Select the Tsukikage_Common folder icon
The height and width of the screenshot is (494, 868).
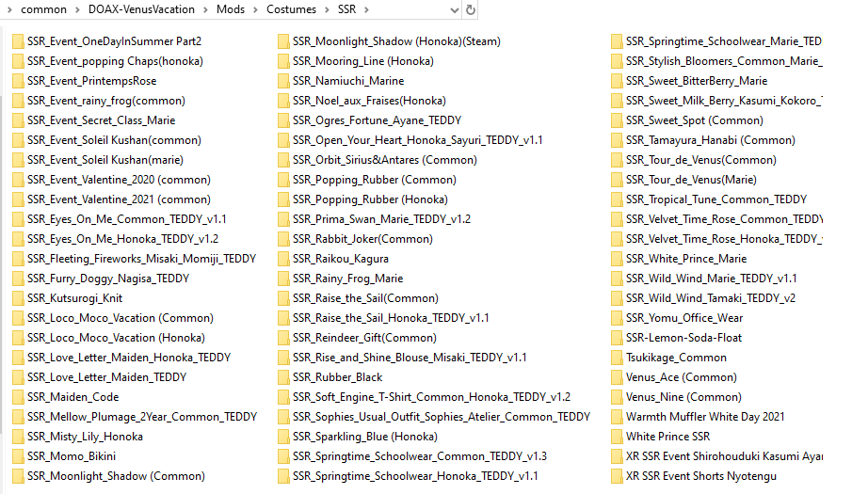click(x=617, y=358)
